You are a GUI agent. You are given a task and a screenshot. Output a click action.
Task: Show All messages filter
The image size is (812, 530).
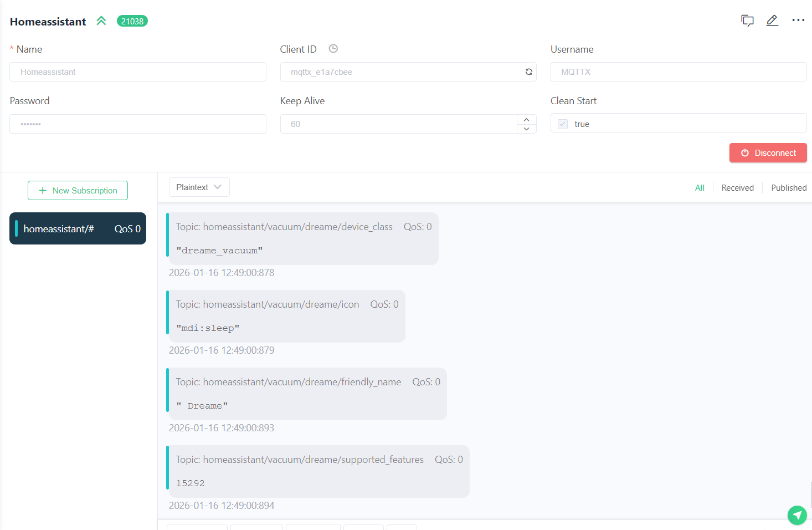pos(700,188)
